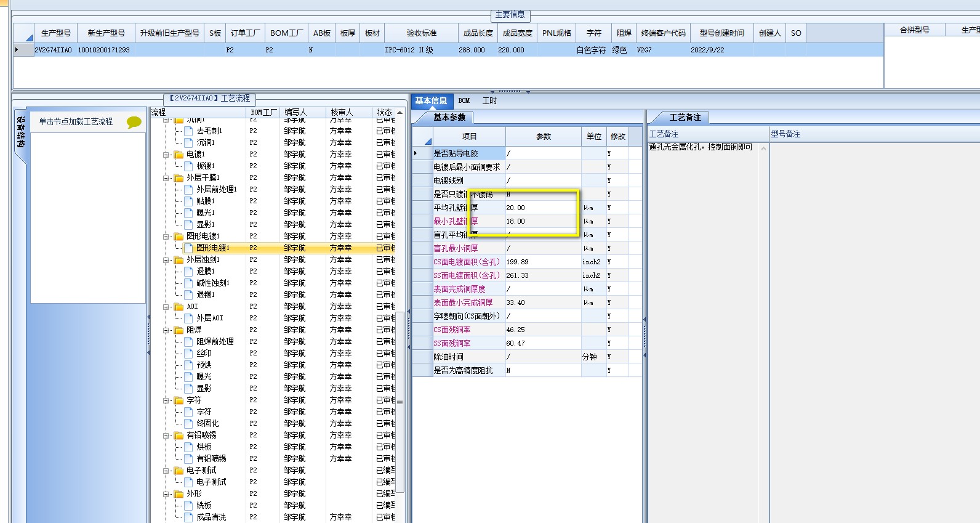Click the 退锡1 document icon
Viewport: 980px width, 523px height.
coord(188,294)
